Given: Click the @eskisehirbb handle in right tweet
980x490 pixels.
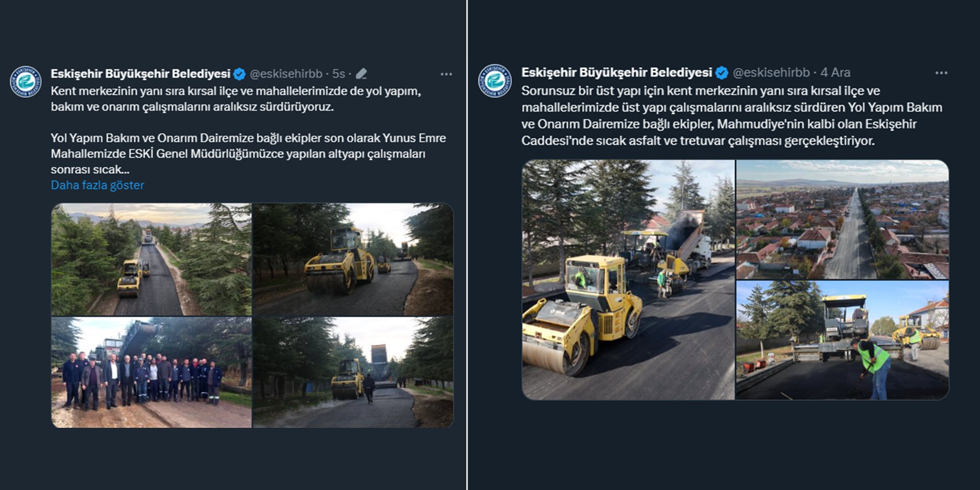Looking at the screenshot, I should (771, 73).
